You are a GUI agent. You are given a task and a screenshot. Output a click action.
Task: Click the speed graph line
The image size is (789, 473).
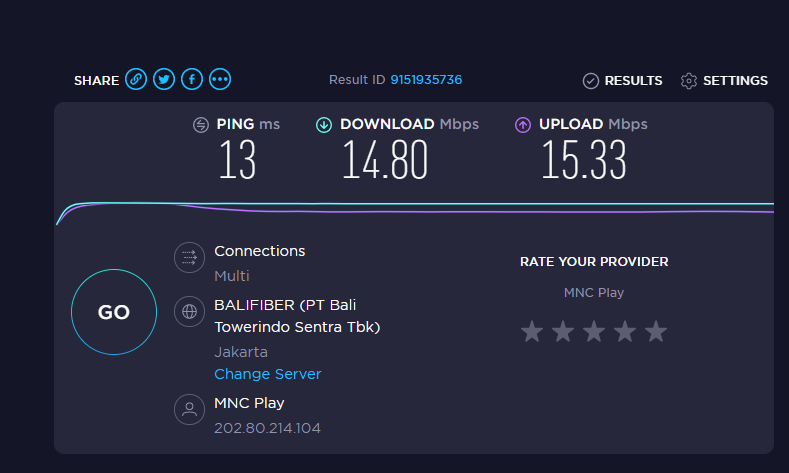400,205
